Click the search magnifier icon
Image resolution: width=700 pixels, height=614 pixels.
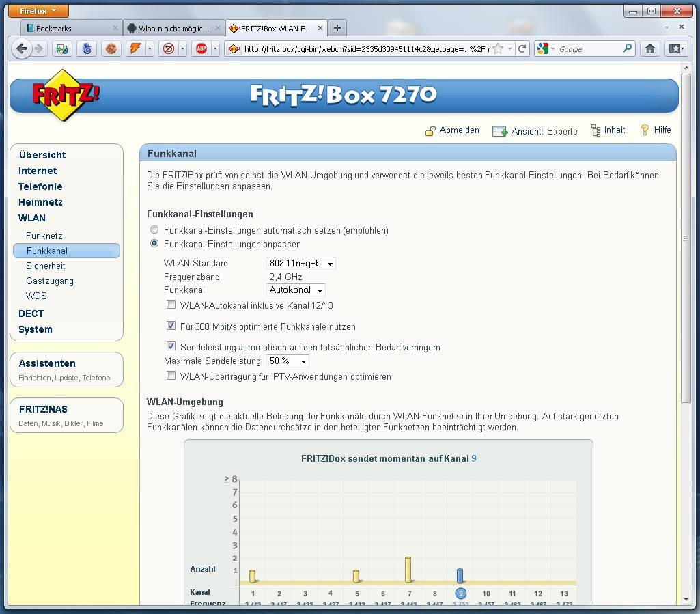click(x=627, y=48)
